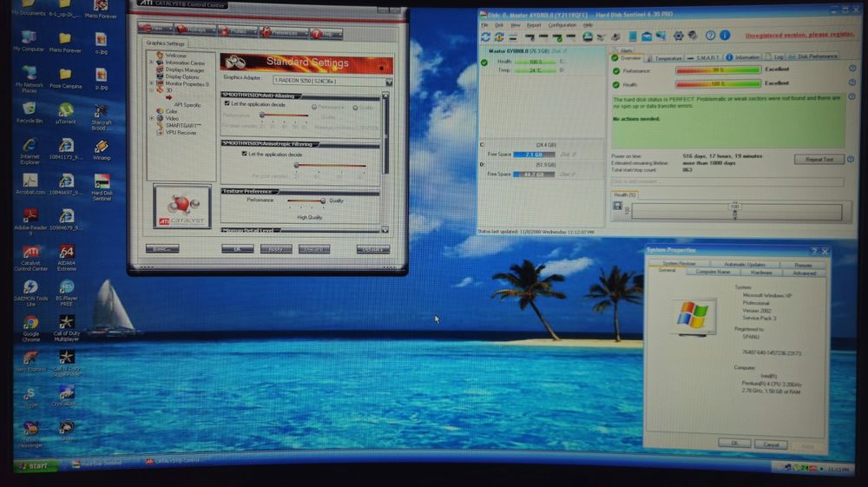Open Catalyst Profiles dropdown button

tap(238, 31)
